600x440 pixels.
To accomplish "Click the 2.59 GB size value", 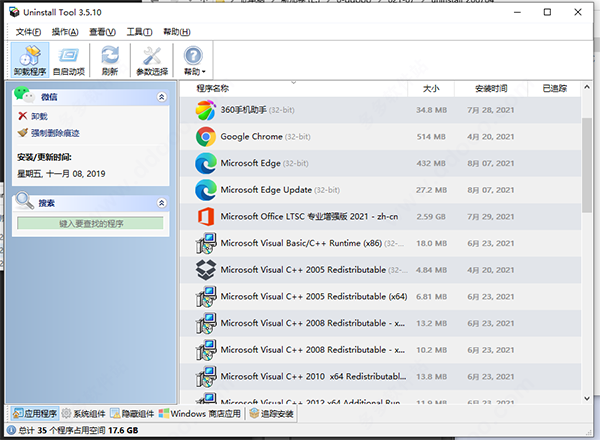I will pos(431,217).
